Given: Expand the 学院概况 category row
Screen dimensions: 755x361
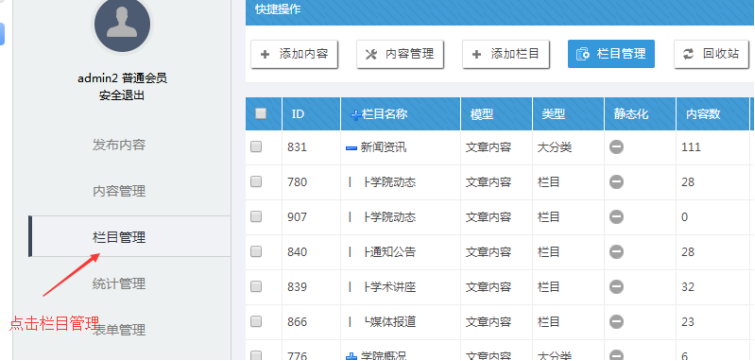Looking at the screenshot, I should click(351, 356).
